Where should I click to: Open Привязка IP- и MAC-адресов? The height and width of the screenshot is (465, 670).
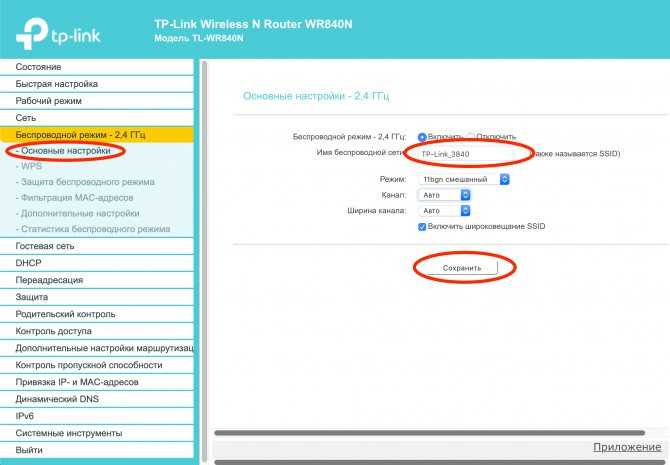point(97,382)
